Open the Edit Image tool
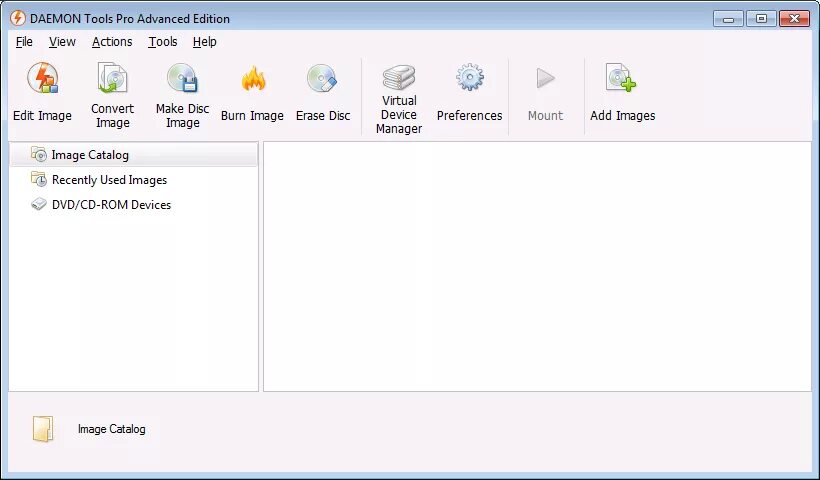 [42, 93]
